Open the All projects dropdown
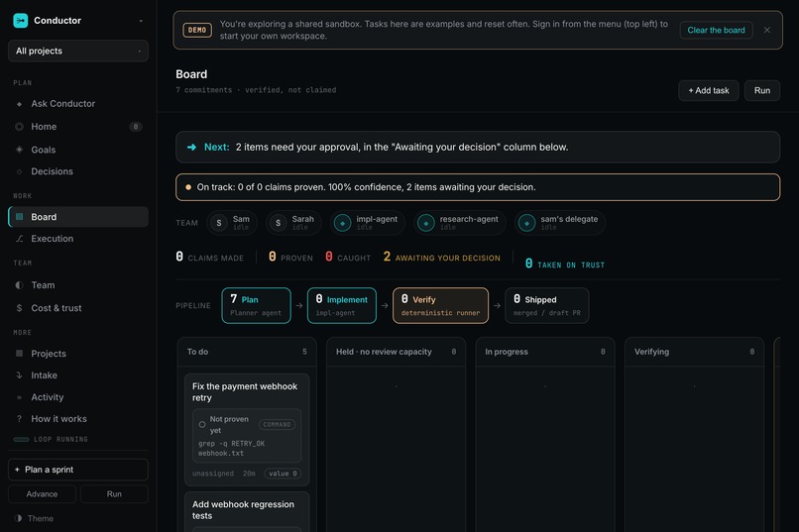The image size is (799, 532). [x=78, y=51]
